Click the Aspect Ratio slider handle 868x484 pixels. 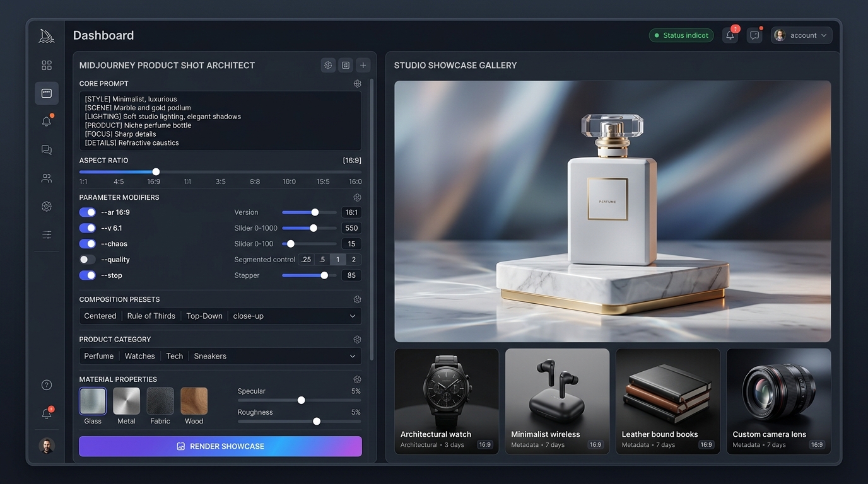[156, 171]
